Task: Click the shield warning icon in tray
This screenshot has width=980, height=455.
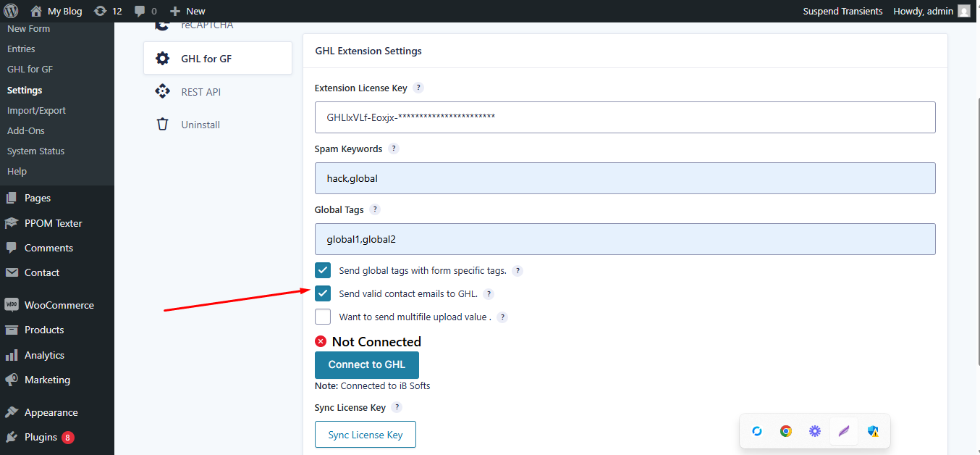Action: pos(873,431)
